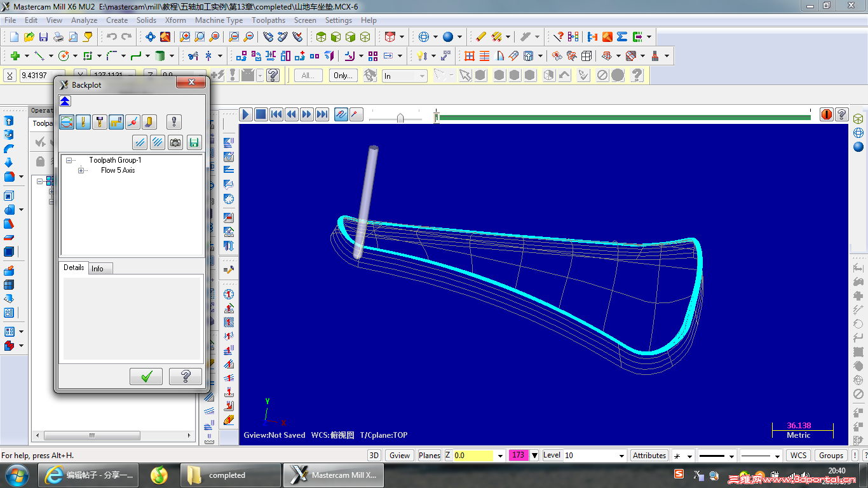Viewport: 868px width, 488px height.
Task: Expand the Flow 5 Axis tree node
Action: (x=81, y=170)
